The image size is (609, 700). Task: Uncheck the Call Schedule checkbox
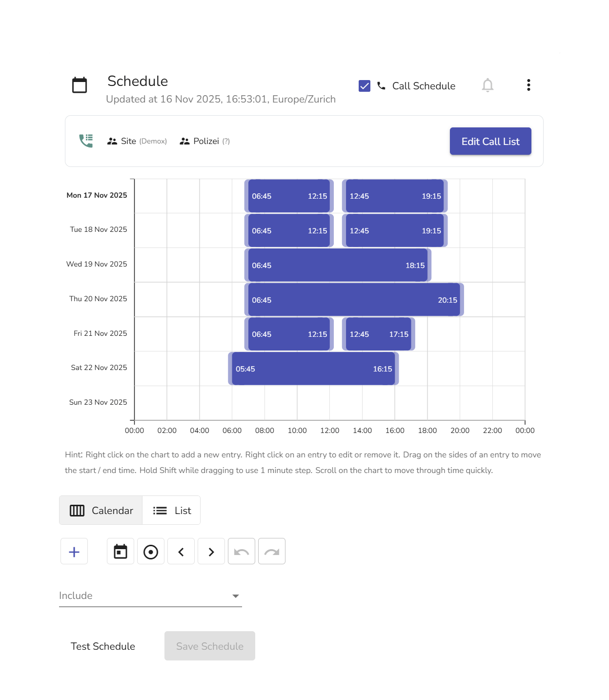point(365,86)
